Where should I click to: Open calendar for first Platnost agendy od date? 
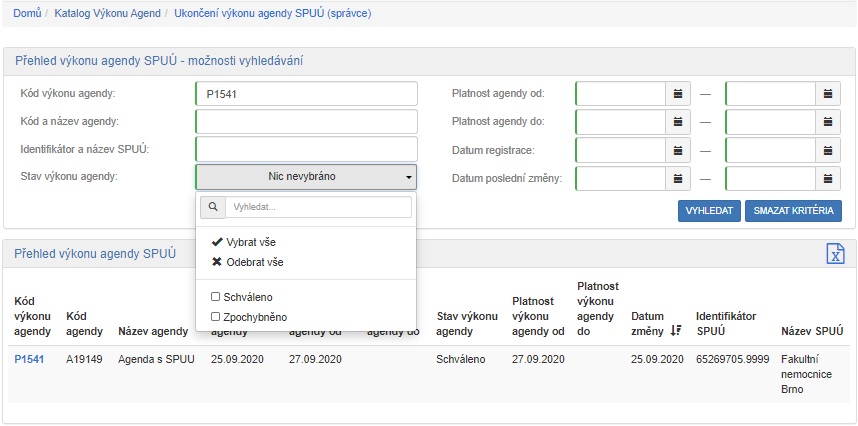[678, 94]
